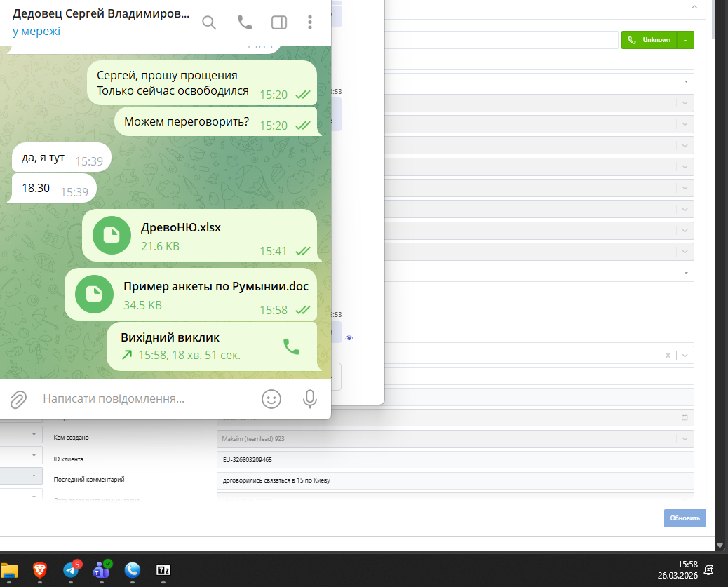Viewport: 728px width, 587px height.
Task: Open the Дедовец Сергей chat profile title
Action: [101, 13]
